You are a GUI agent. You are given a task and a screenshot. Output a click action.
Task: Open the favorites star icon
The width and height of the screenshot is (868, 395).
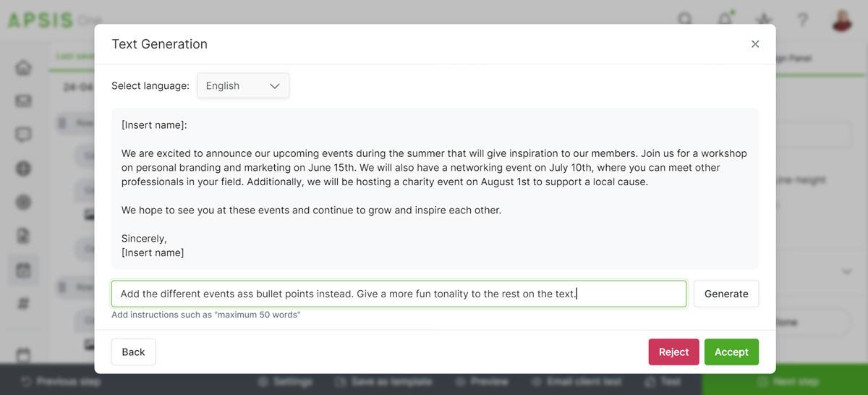(763, 20)
